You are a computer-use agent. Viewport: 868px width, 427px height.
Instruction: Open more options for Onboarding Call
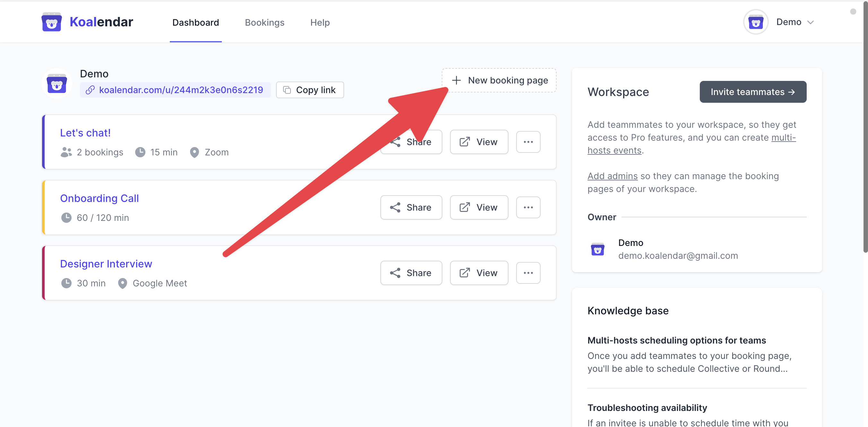point(528,207)
